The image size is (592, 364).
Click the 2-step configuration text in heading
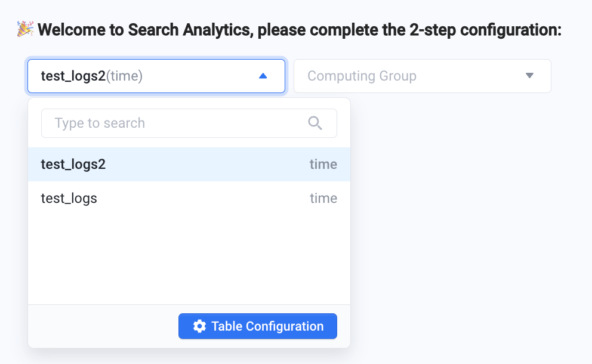[x=486, y=30]
